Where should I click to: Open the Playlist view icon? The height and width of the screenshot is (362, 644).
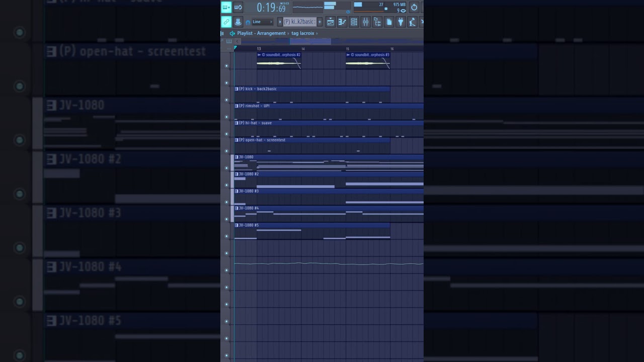click(331, 22)
